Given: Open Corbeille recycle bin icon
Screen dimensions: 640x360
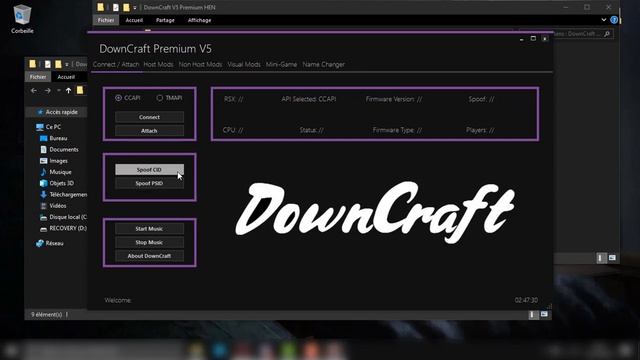Looking at the screenshot, I should (22, 19).
